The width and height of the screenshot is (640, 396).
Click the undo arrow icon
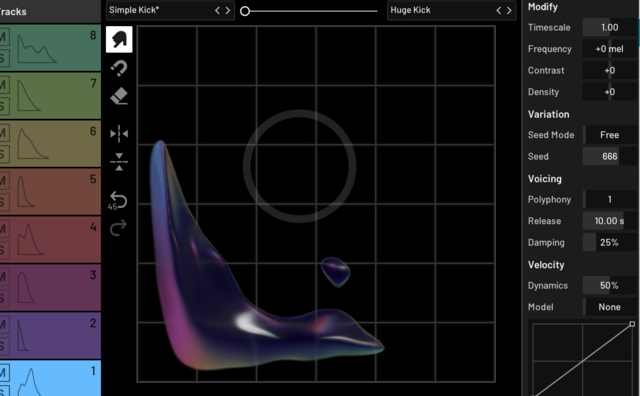pyautogui.click(x=118, y=200)
